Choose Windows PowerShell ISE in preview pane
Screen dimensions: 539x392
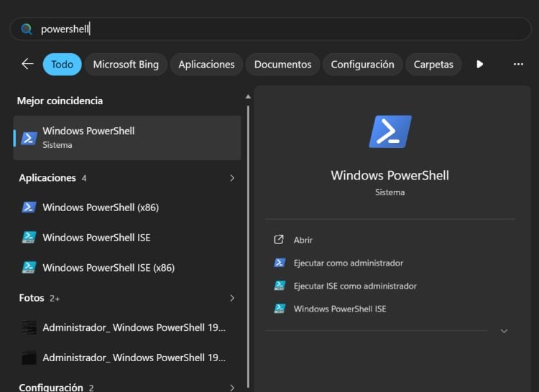point(340,309)
